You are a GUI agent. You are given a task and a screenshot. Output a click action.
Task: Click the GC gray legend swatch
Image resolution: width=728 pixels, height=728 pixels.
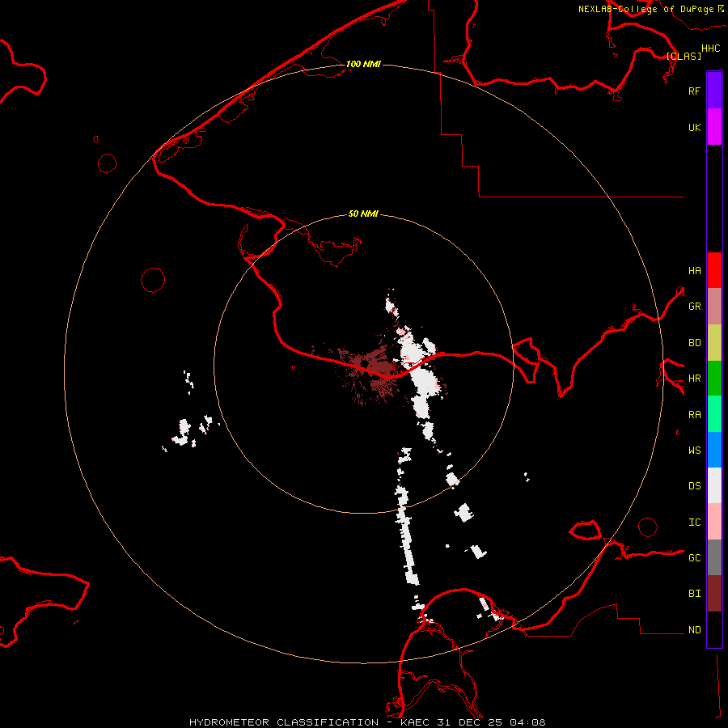(714, 557)
